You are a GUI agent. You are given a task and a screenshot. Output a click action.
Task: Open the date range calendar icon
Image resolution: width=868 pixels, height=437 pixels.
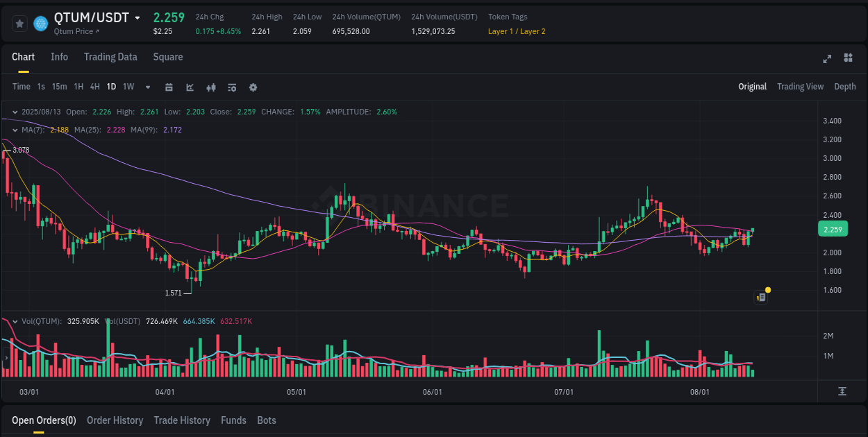point(169,87)
